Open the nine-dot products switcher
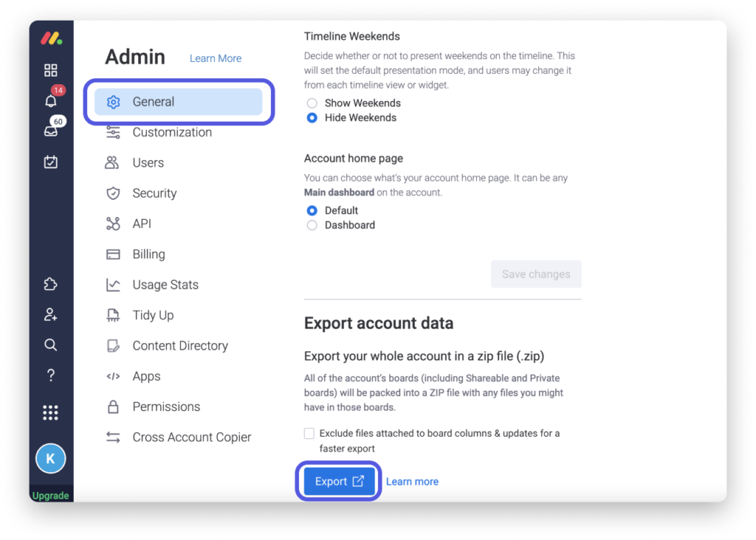 coord(50,412)
